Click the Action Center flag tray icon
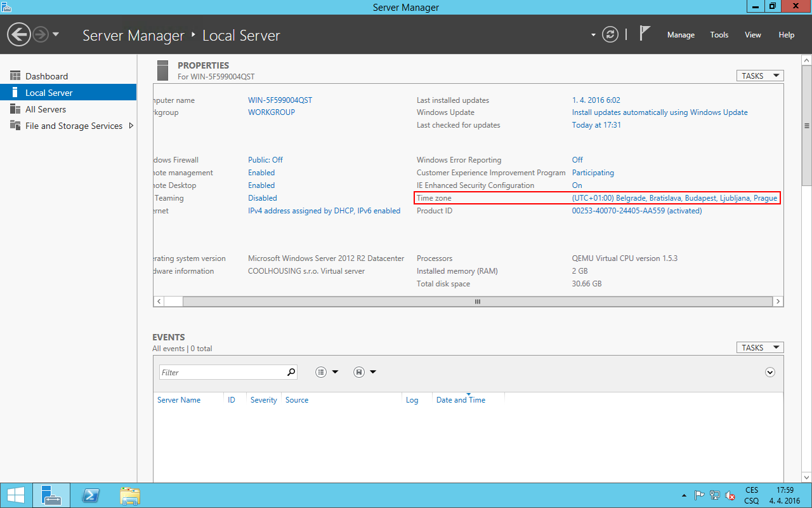The image size is (812, 508). (700, 495)
